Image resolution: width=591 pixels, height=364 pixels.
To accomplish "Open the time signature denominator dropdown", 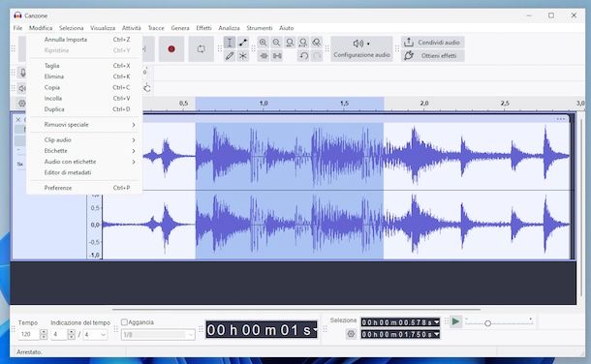I will [95, 334].
